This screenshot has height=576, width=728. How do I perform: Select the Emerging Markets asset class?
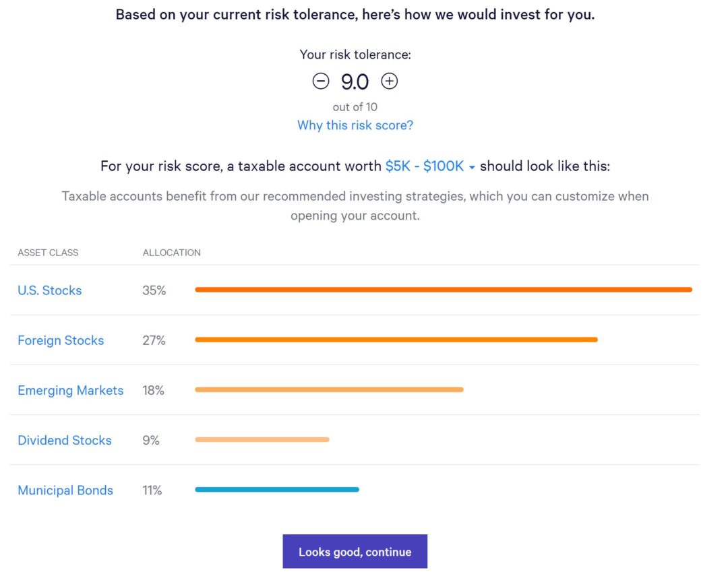click(x=70, y=390)
